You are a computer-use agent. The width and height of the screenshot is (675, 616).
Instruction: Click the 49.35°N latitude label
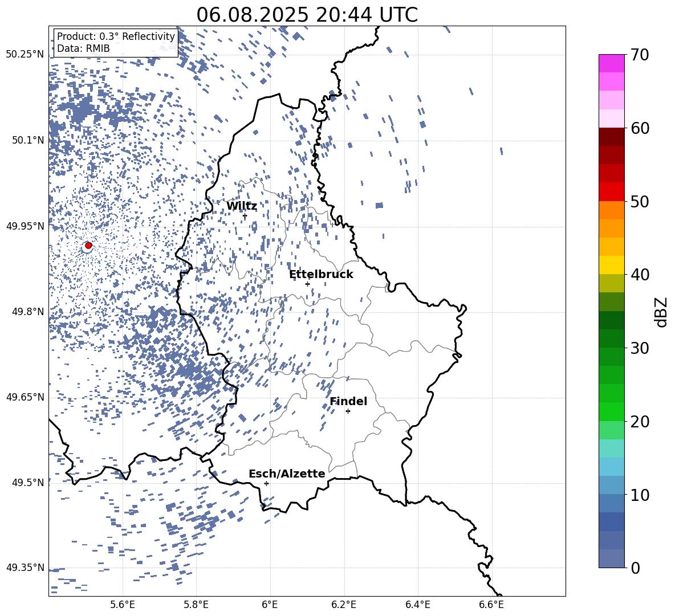coord(25,568)
